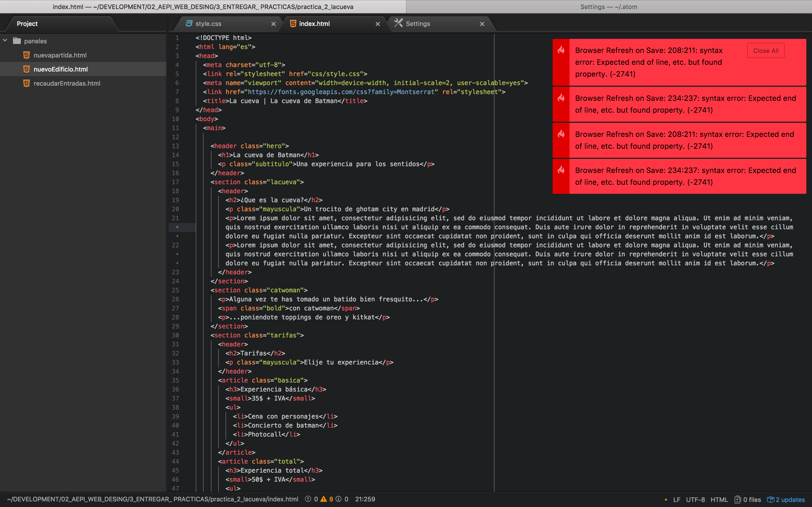Click the 2 updates link
812x507 pixels.
click(790, 500)
